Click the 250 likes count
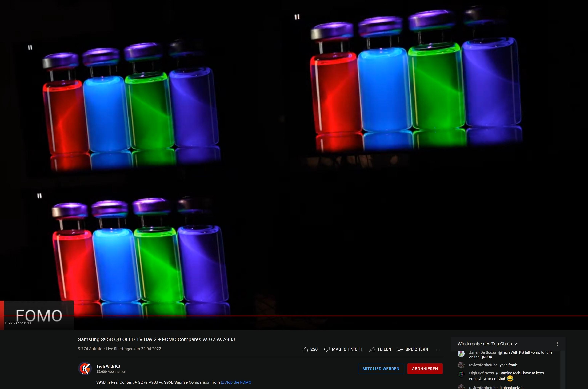The width and height of the screenshot is (588, 389). click(x=314, y=349)
